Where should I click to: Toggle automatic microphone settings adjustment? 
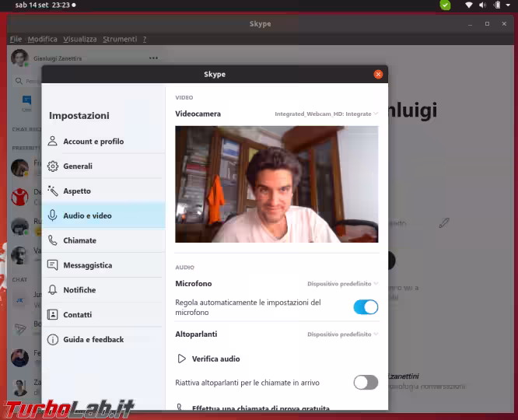(x=366, y=307)
